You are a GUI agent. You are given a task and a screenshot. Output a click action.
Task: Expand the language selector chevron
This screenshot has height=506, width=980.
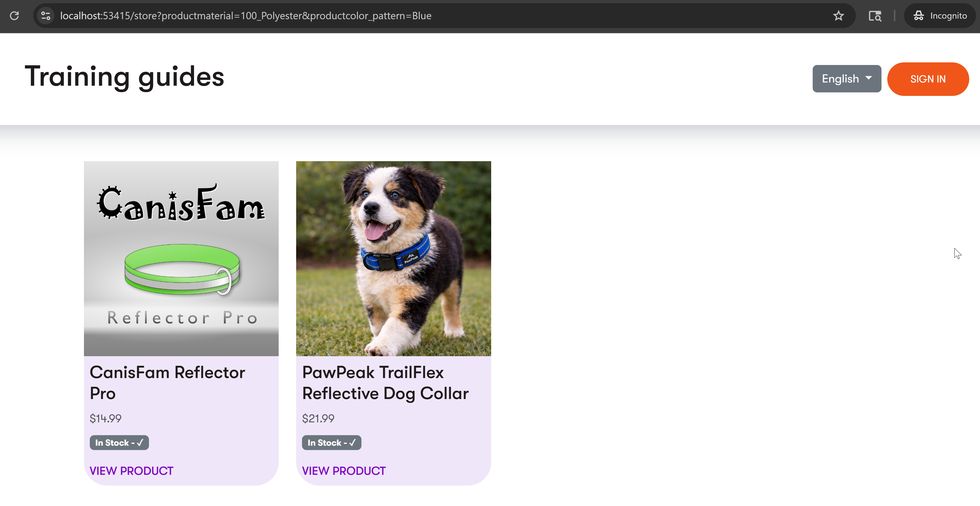tap(869, 79)
